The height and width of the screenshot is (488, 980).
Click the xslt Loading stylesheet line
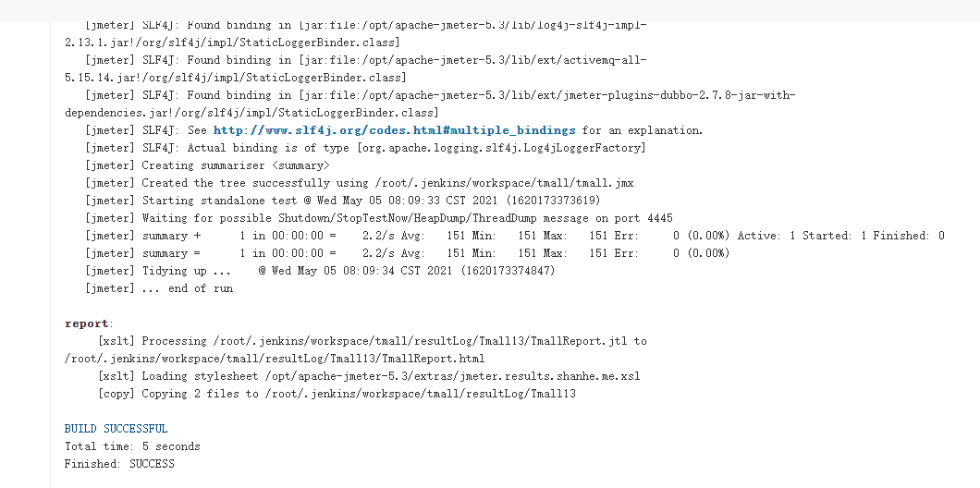coord(368,376)
